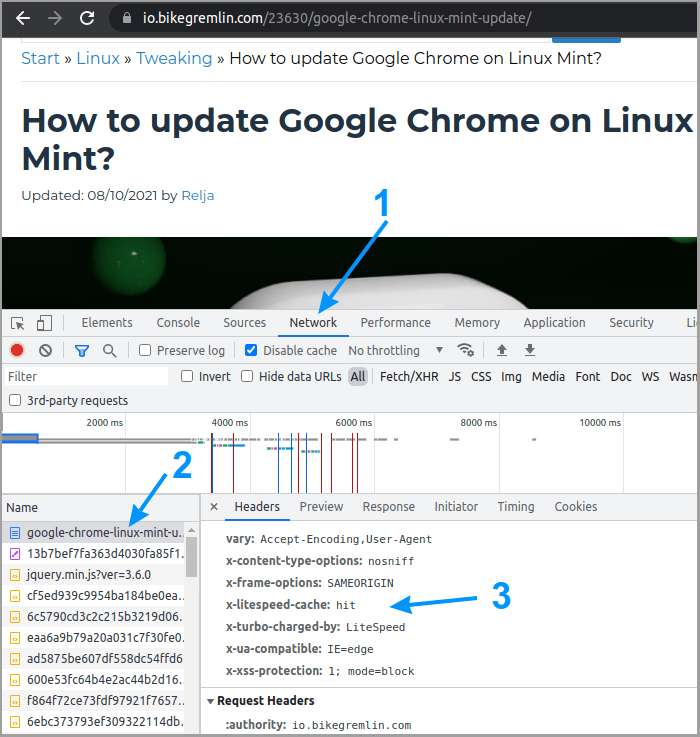Click the export HAR download icon
The height and width of the screenshot is (737, 700).
coord(530,350)
